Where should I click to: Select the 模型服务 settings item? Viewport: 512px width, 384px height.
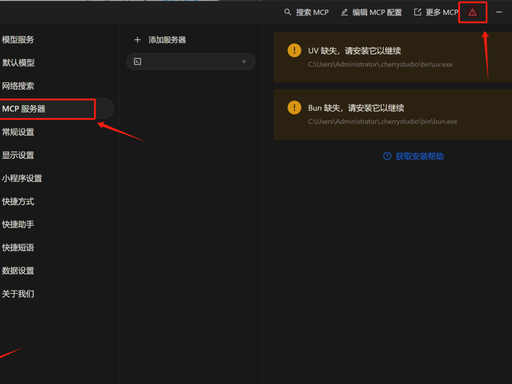[18, 40]
